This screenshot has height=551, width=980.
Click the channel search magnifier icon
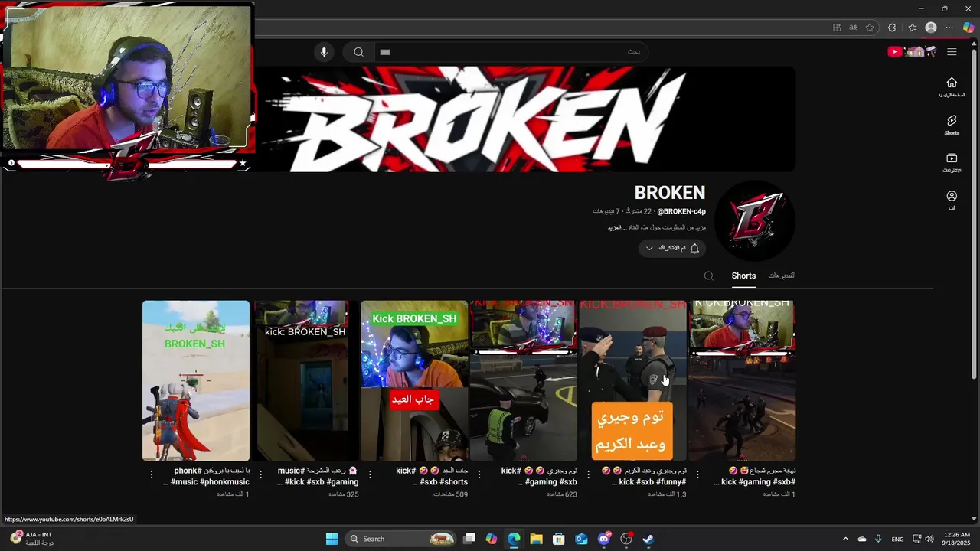[x=709, y=276]
